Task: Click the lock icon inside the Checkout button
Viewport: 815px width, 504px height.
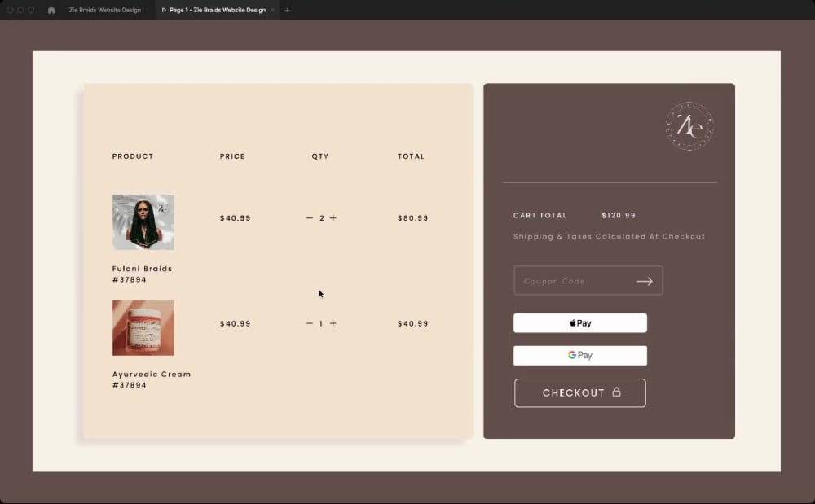Action: click(x=615, y=392)
